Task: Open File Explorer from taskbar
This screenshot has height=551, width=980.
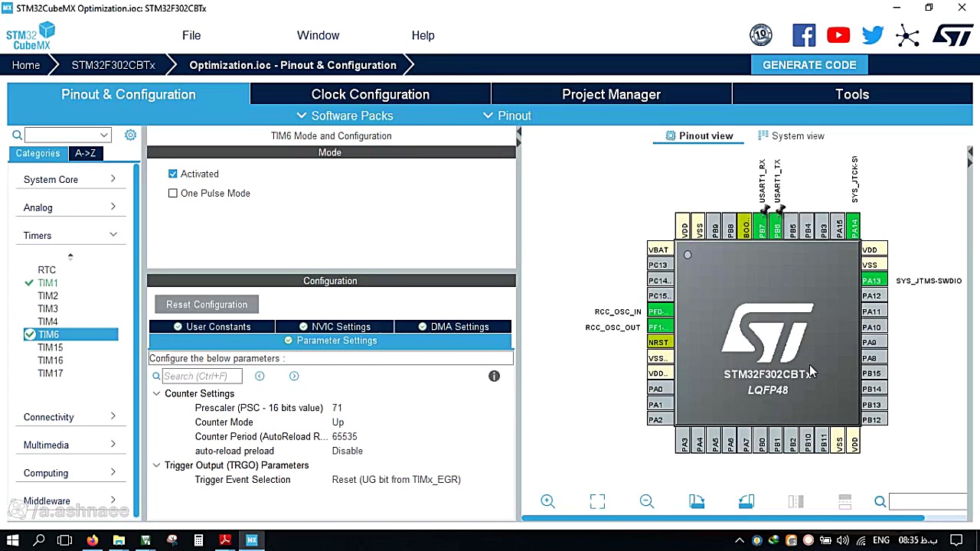Action: (x=119, y=540)
